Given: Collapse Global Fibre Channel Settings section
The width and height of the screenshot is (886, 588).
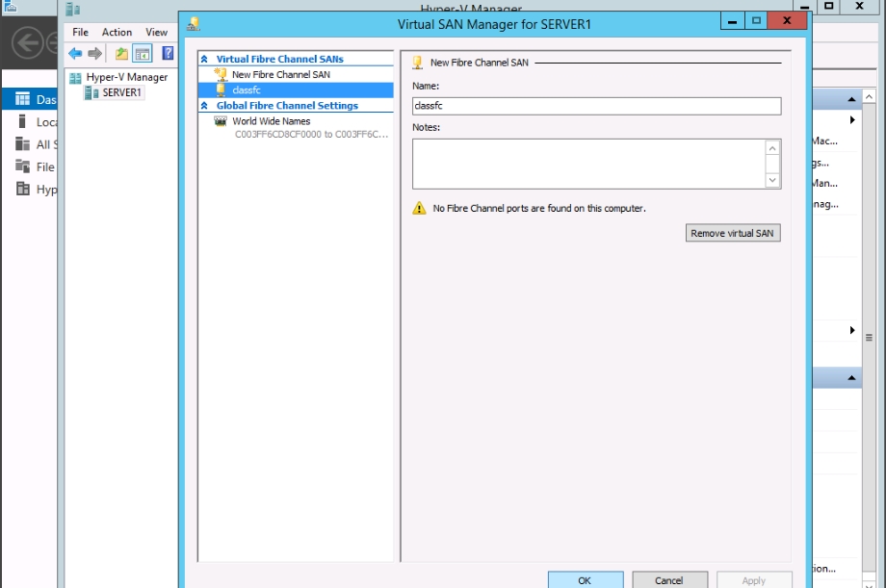Looking at the screenshot, I should click(x=204, y=106).
